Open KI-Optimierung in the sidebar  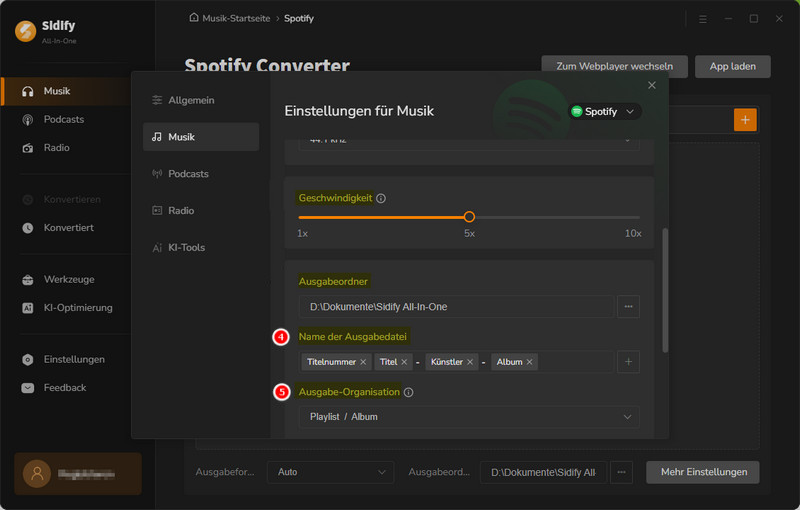(78, 308)
